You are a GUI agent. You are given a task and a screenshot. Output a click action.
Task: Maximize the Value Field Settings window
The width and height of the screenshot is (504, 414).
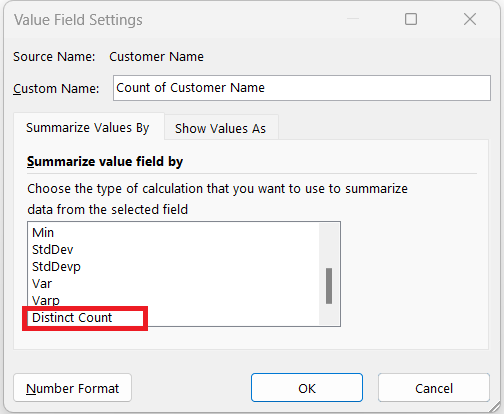[411, 19]
